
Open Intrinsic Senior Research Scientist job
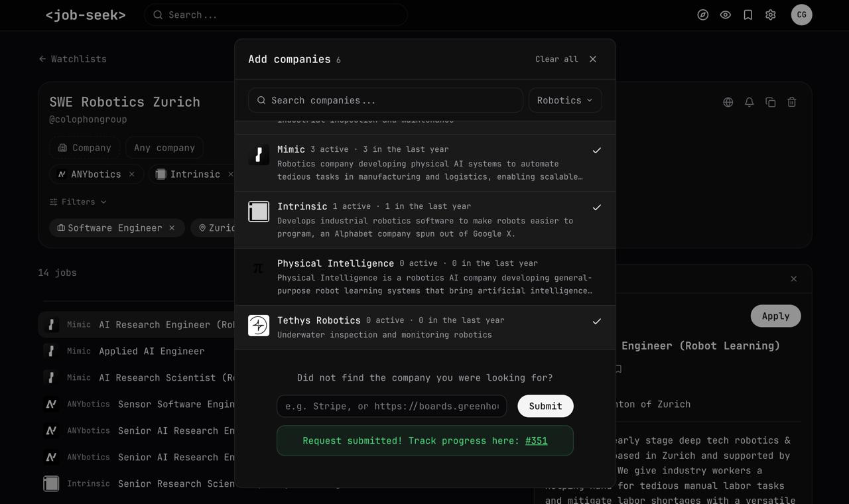[137, 483]
